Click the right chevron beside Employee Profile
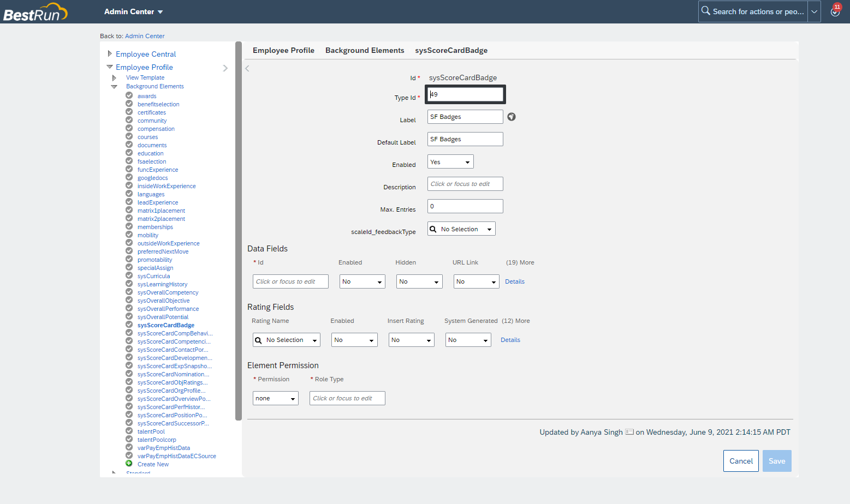This screenshot has width=850, height=504. [225, 68]
